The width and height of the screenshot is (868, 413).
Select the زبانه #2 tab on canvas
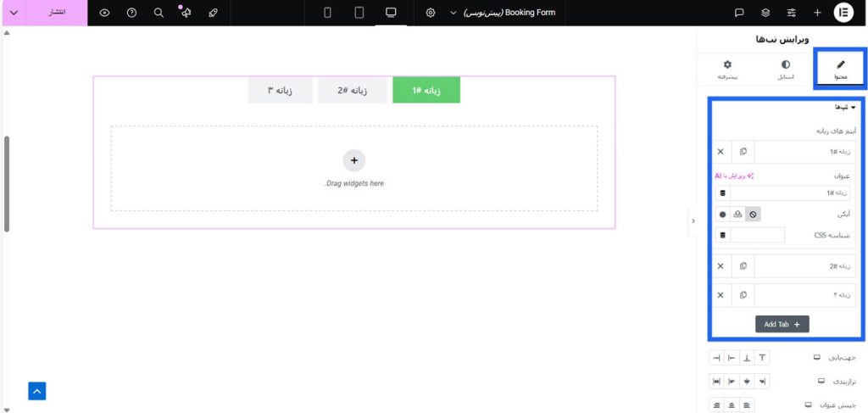pos(352,90)
